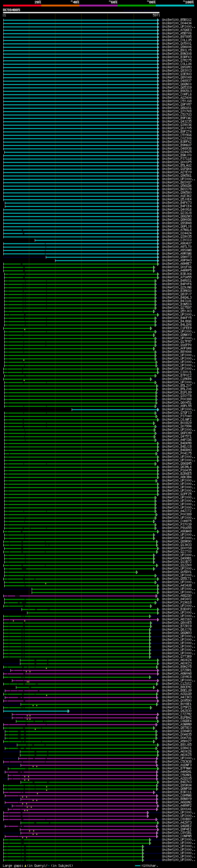The image size is (197, 868).
Task: Click the purple ~60% identity legend segment
Action: coord(99,6)
